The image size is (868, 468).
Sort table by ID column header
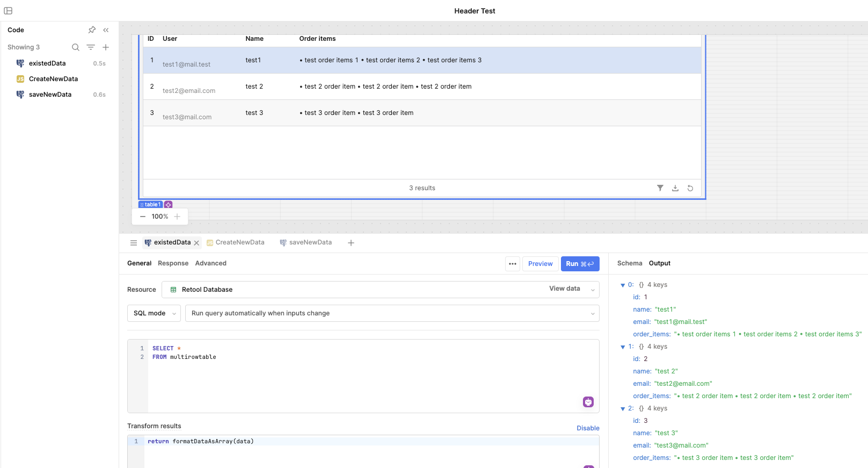(151, 39)
